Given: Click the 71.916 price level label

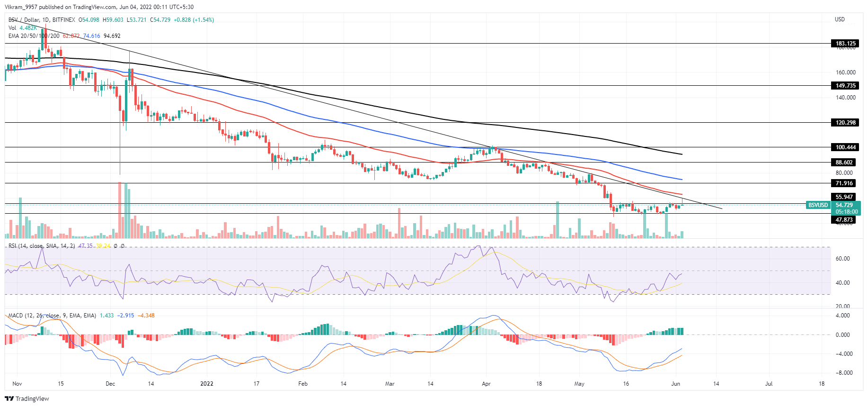Looking at the screenshot, I should (844, 183).
